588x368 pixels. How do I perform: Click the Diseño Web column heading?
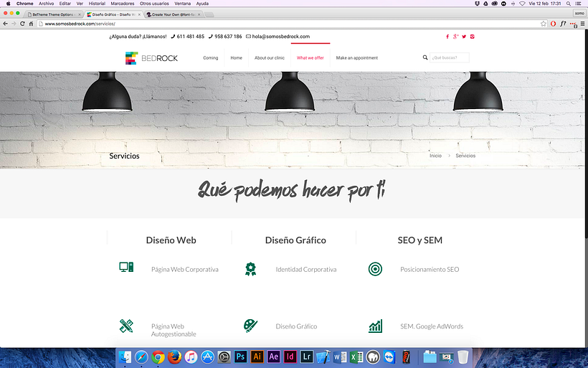coord(171,240)
